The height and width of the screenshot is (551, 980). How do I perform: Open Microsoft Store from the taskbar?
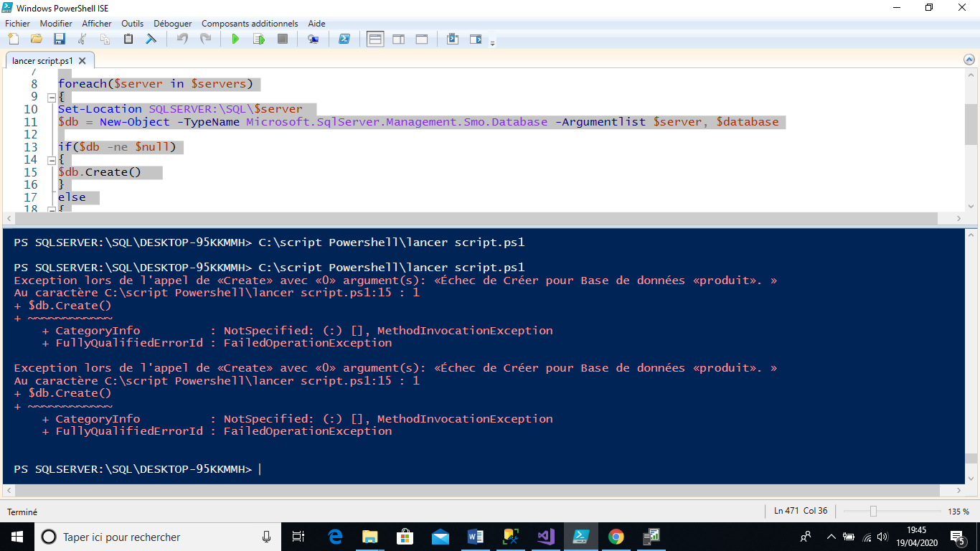point(405,537)
